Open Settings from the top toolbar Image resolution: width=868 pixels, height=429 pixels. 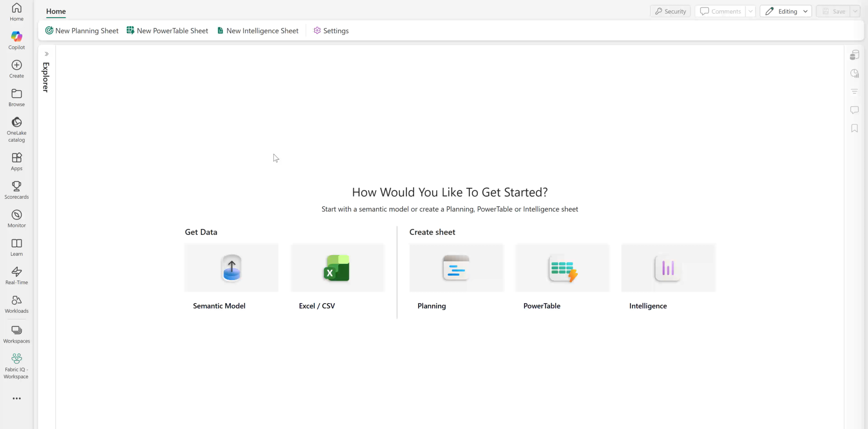pos(331,30)
